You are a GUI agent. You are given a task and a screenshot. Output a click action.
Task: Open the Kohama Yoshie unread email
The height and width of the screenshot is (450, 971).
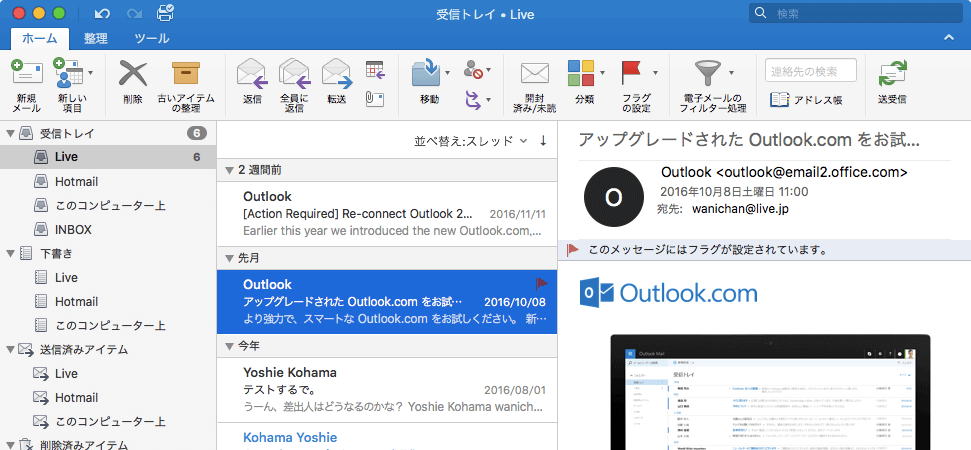(387, 436)
